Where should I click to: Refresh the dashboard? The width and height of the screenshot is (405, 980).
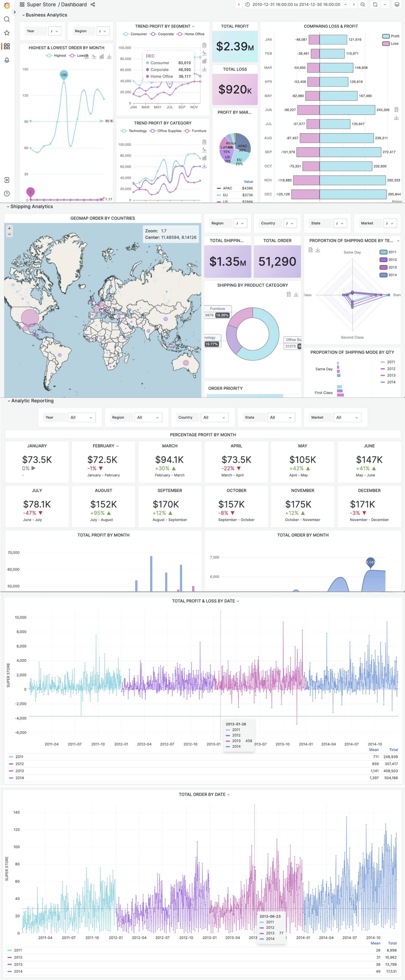click(375, 5)
